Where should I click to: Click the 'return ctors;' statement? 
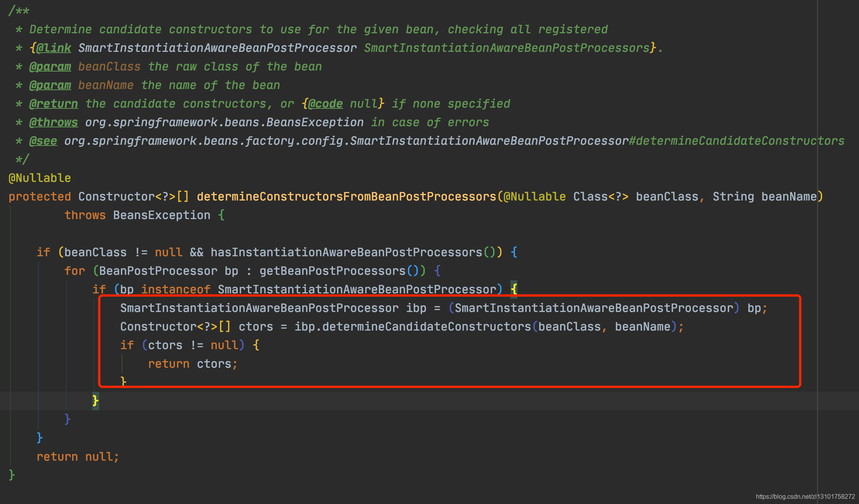coord(192,364)
